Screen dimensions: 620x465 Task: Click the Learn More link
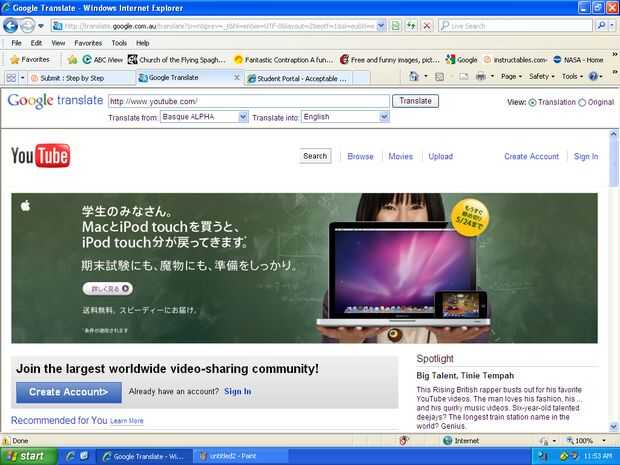tap(127, 421)
